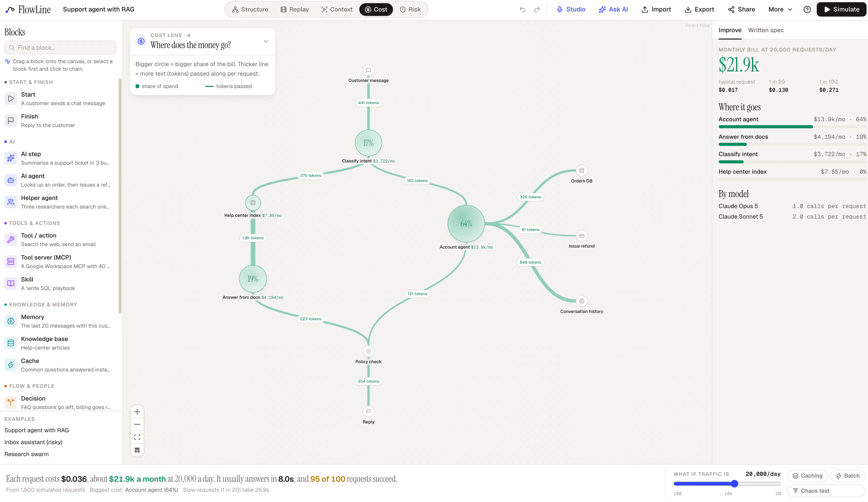
Task: Switch to the Risk lens tab
Action: coord(410,9)
